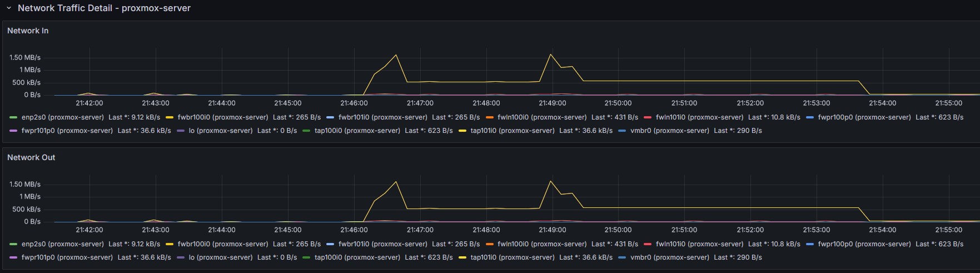The height and width of the screenshot is (273, 980).
Task: Click orange fwln100i0 color swatch in Network In
Action: pyautogui.click(x=489, y=117)
